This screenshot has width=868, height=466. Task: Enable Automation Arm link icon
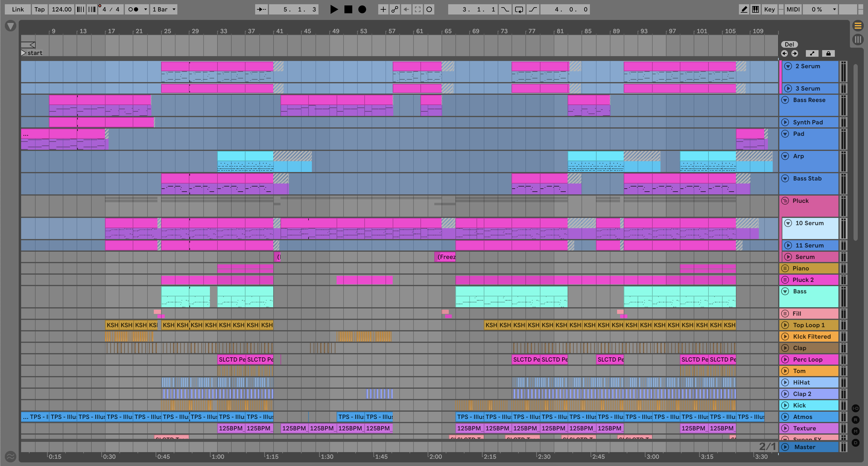pyautogui.click(x=394, y=9)
